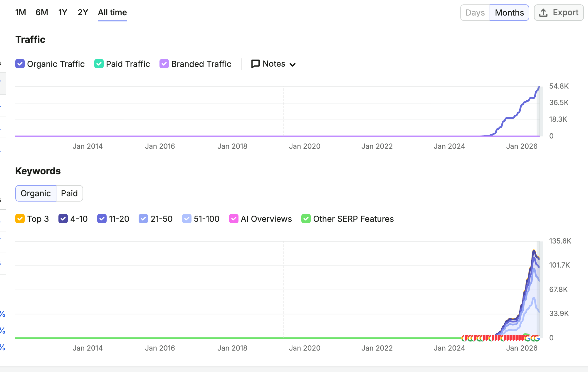The height and width of the screenshot is (372, 588).
Task: Click Jan 2016 on the Keywords chart axis
Action: (160, 348)
